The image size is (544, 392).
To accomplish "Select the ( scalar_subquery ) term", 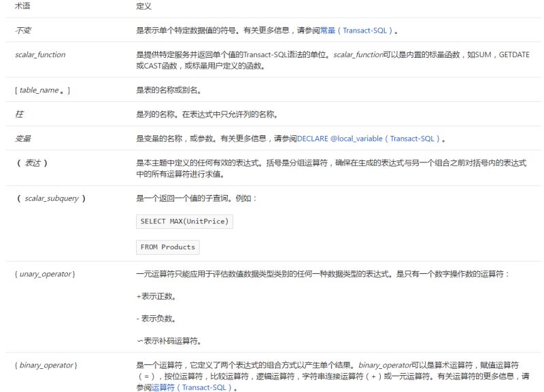I will pos(50,198).
